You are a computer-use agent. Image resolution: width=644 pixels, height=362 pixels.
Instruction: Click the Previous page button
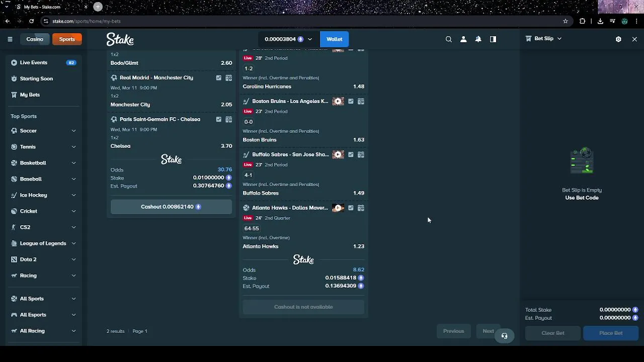(453, 331)
